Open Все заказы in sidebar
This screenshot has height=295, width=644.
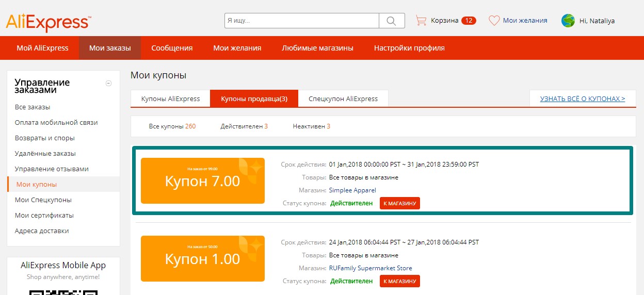click(x=33, y=107)
